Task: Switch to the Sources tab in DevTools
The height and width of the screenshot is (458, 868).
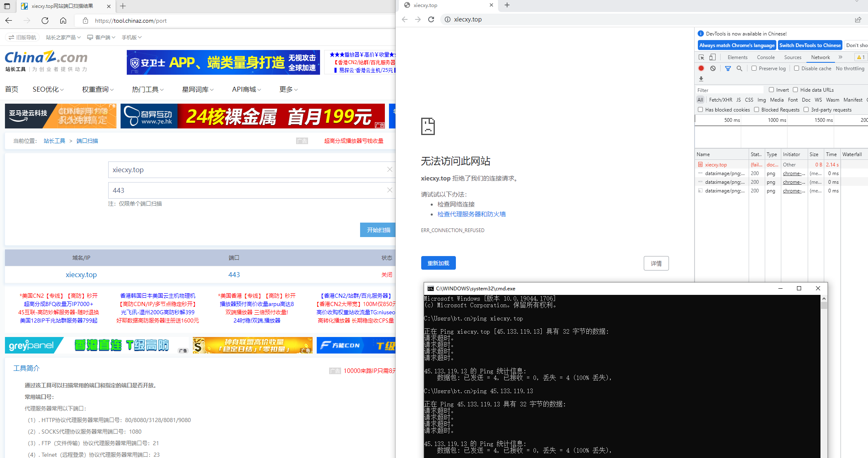Action: 793,57
